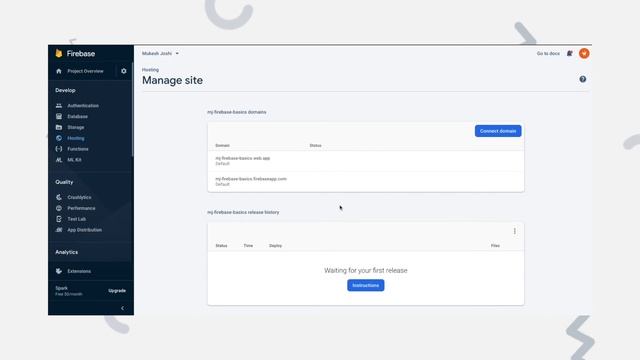Open the Mukesh Joshi project dropdown
Screen dimensions: 640x360
point(160,53)
